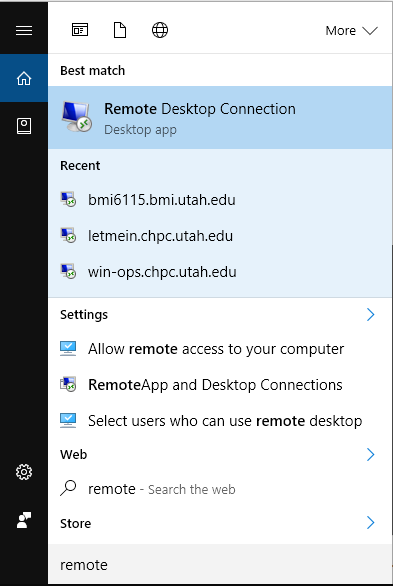Viewport: 393px width, 586px height.
Task: Expand the More filters dropdown
Action: pyautogui.click(x=352, y=30)
